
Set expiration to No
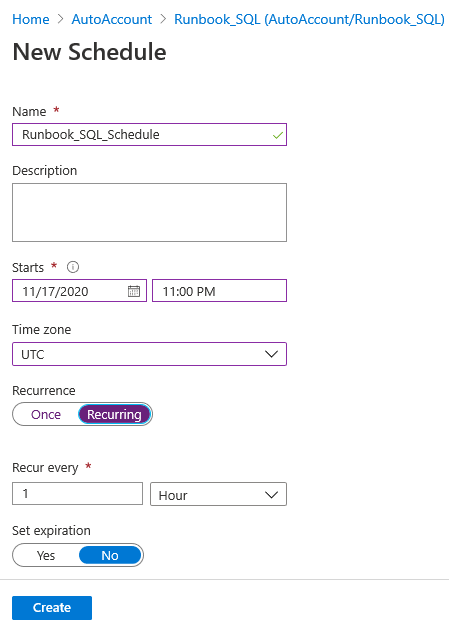[x=110, y=555]
